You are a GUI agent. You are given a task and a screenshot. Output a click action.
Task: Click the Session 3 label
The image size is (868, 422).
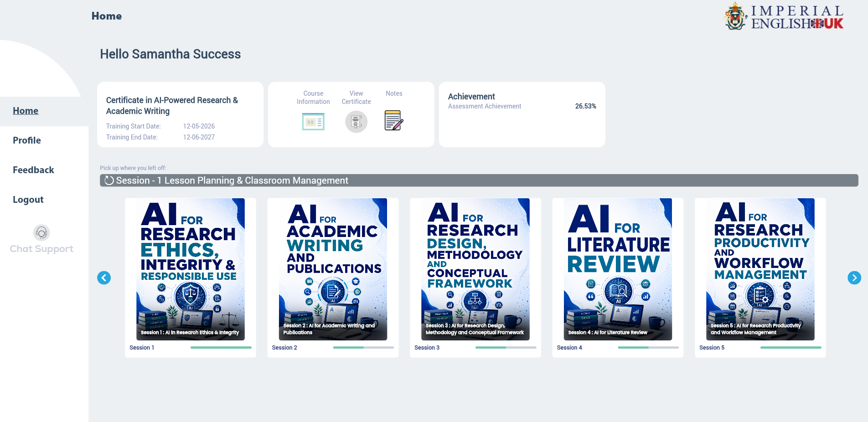[x=427, y=348]
